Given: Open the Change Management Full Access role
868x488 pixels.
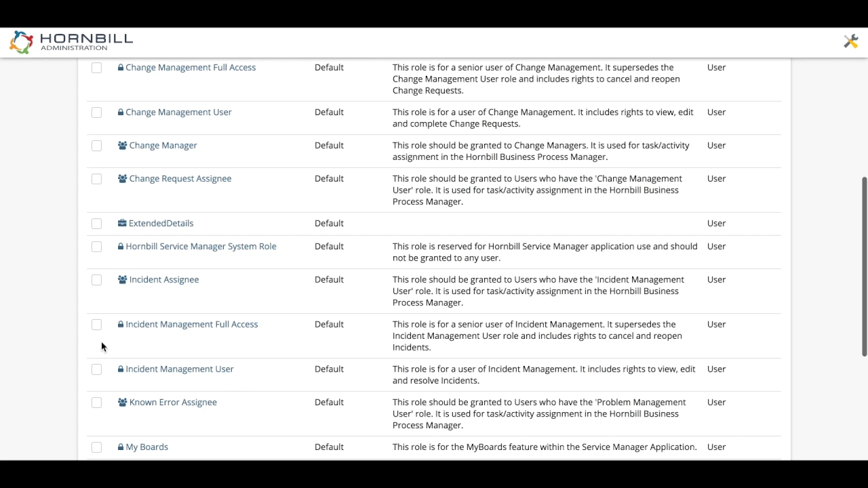Looking at the screenshot, I should click(x=191, y=68).
